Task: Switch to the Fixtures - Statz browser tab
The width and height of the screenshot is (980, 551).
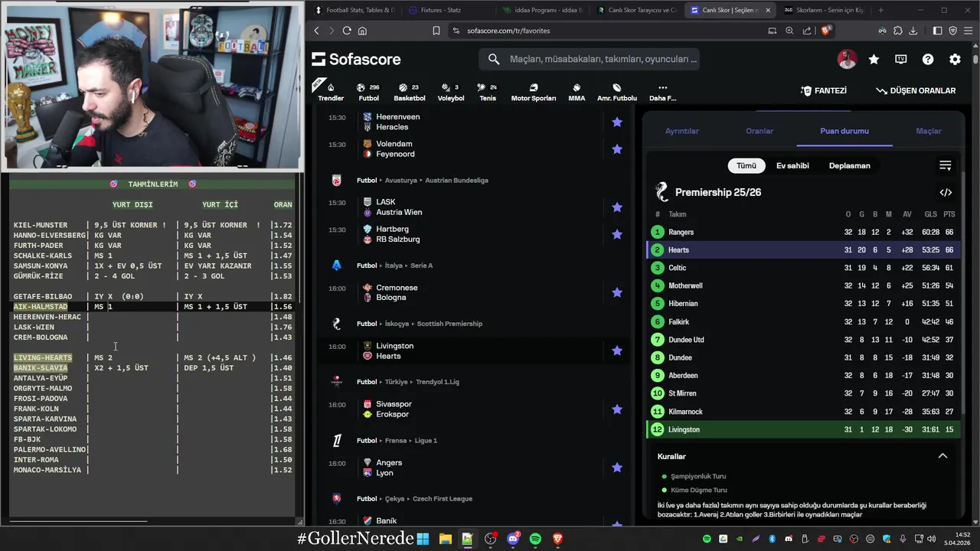Action: [442, 10]
